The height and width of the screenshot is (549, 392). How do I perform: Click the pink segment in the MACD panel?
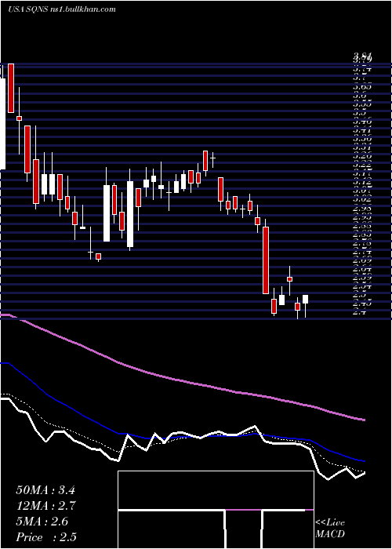click(x=244, y=510)
